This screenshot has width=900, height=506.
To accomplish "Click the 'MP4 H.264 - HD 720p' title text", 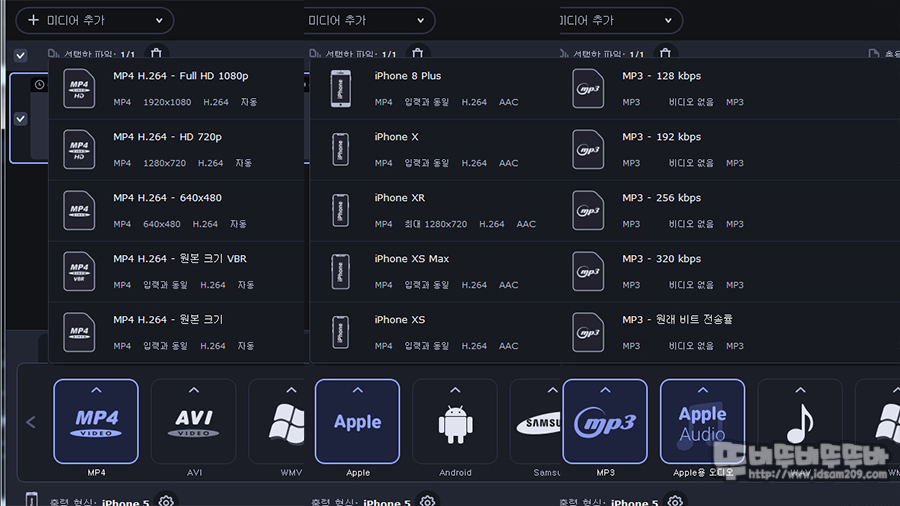I will [167, 137].
